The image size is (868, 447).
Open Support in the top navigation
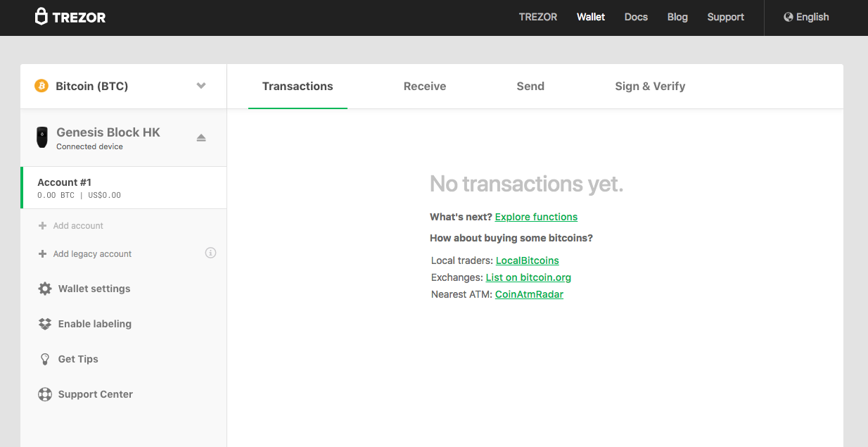pyautogui.click(x=725, y=17)
